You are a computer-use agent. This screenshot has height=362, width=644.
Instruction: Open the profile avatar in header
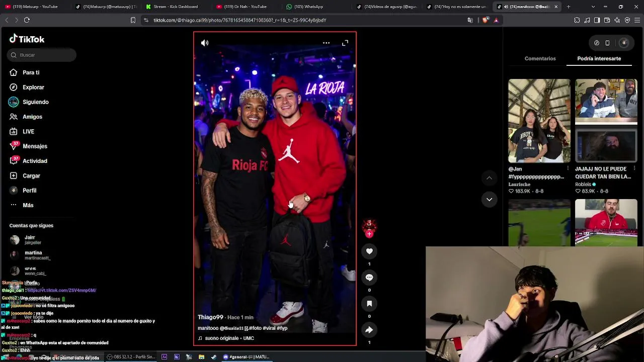pyautogui.click(x=624, y=43)
